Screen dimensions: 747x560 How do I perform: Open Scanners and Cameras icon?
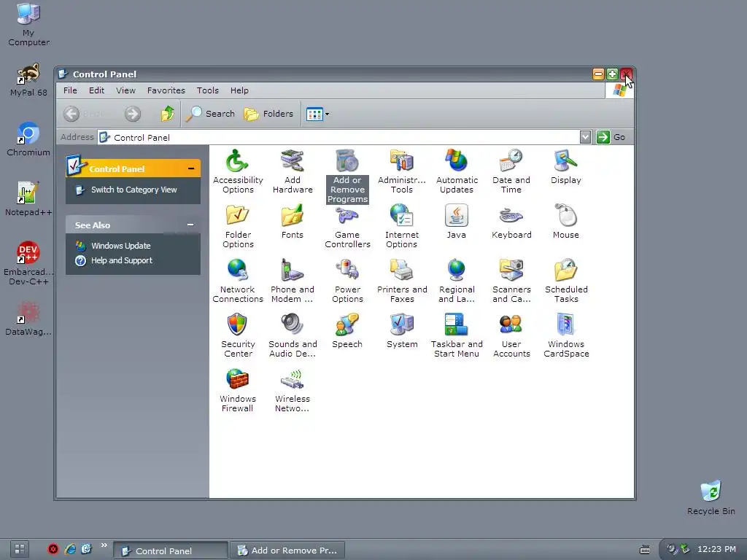(511, 281)
